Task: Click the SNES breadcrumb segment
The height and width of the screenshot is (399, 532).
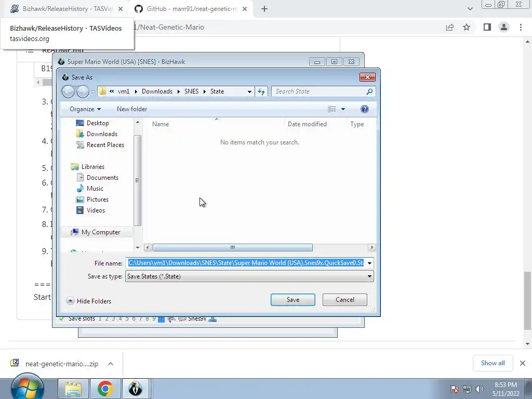Action: [x=191, y=91]
